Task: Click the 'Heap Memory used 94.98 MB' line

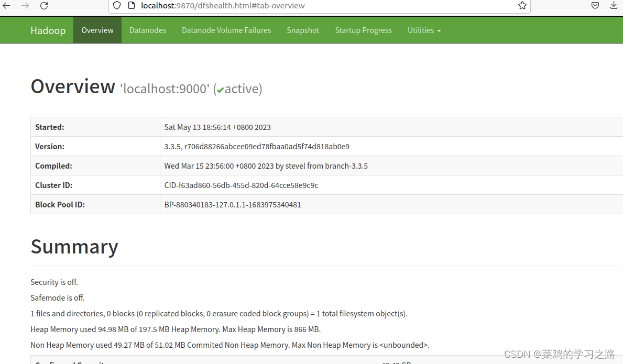Action: [x=176, y=329]
